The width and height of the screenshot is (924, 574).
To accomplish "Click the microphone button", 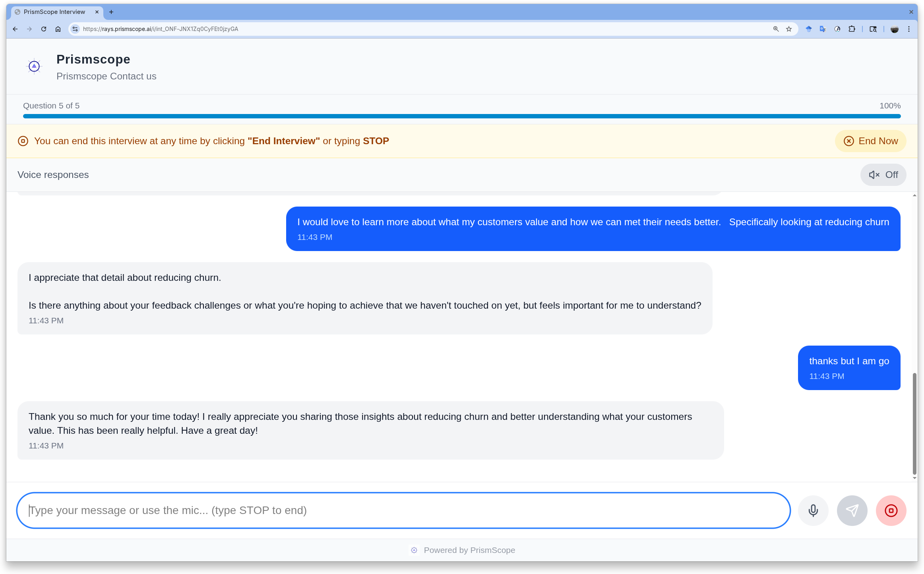I will (813, 510).
